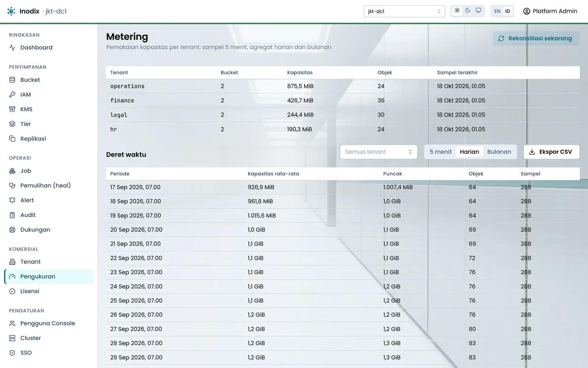
Task: Open the Semua tenant filter dropdown
Action: 379,152
